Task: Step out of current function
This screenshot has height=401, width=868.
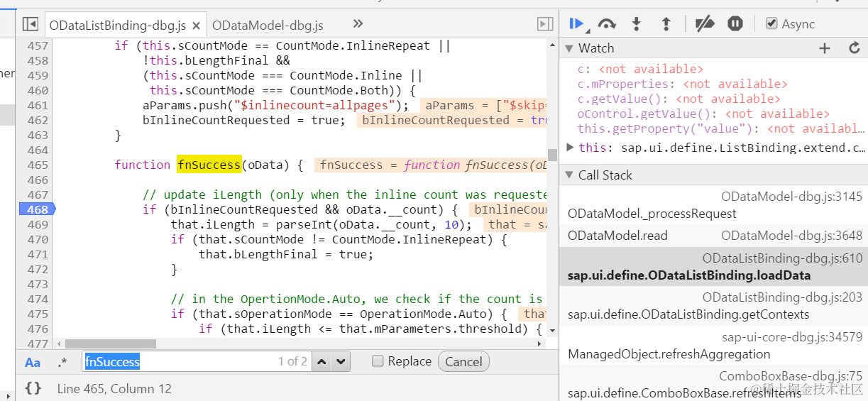Action: [x=666, y=24]
